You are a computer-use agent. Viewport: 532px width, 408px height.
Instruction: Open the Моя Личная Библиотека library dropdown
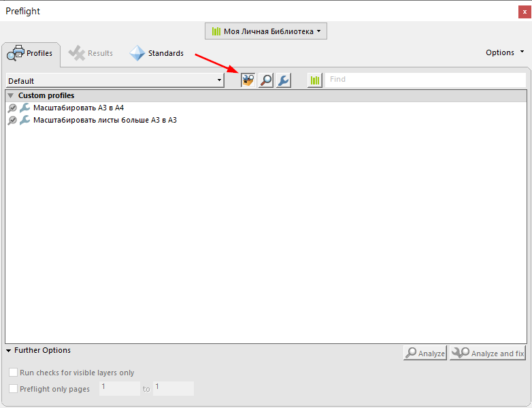(266, 31)
